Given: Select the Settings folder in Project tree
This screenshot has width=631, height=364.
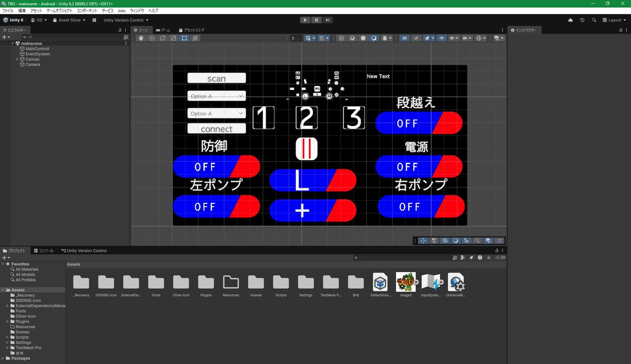Looking at the screenshot, I should [x=23, y=342].
